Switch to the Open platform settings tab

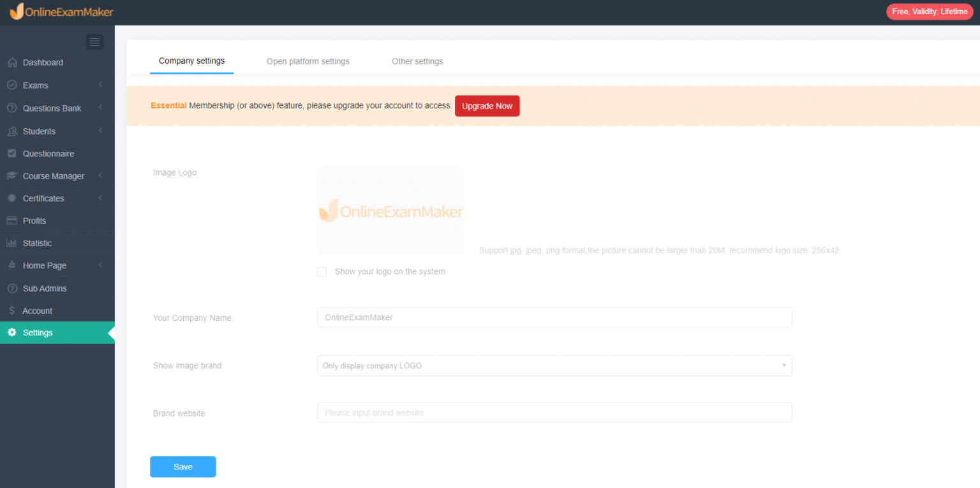(x=308, y=61)
